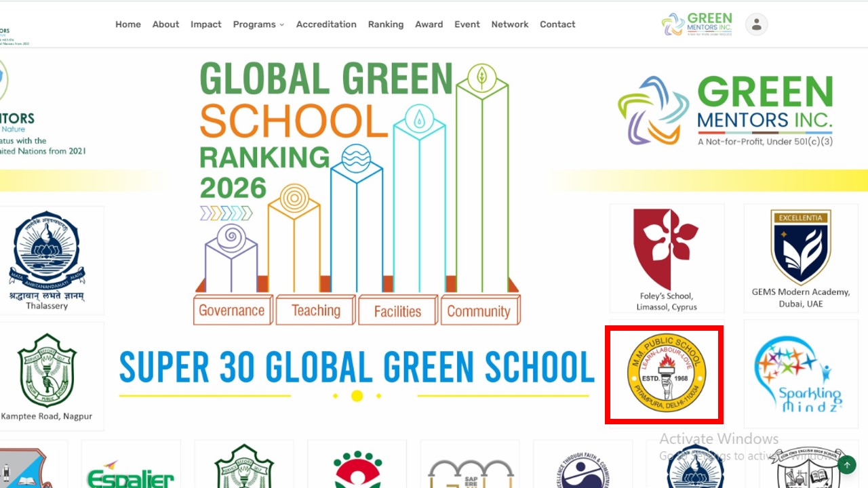Click the Green Mentors Inc. header logo
The height and width of the screenshot is (488, 868).
point(697,24)
